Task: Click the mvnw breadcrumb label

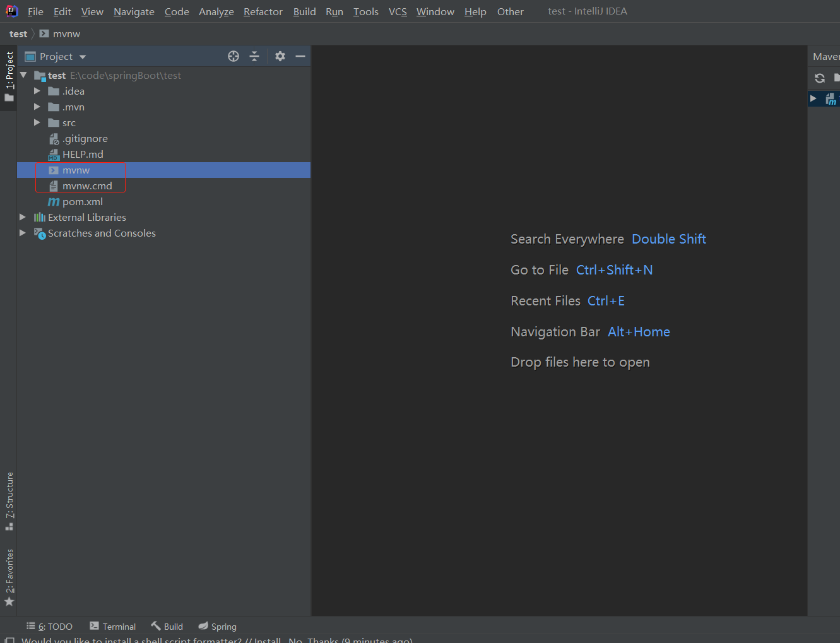Action: (x=66, y=33)
